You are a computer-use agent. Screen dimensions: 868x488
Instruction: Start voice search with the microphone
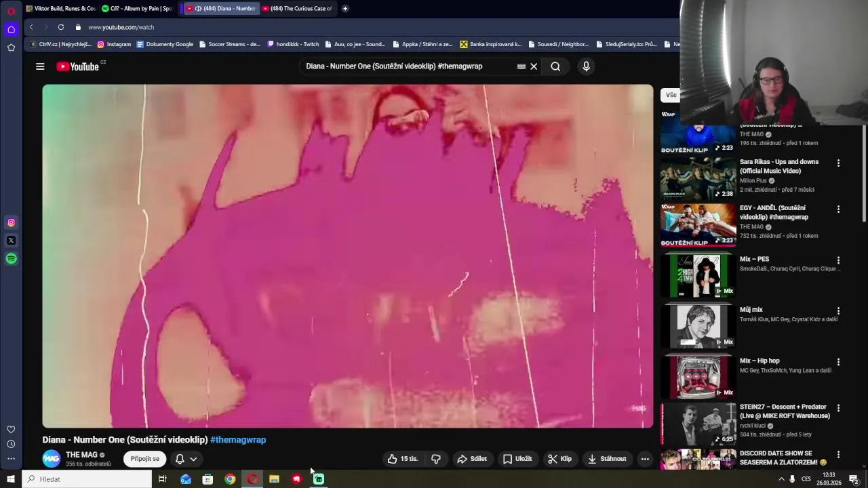click(586, 66)
